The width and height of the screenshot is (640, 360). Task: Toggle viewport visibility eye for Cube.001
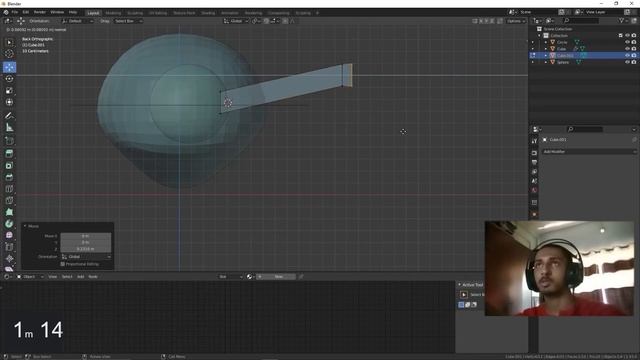click(627, 55)
